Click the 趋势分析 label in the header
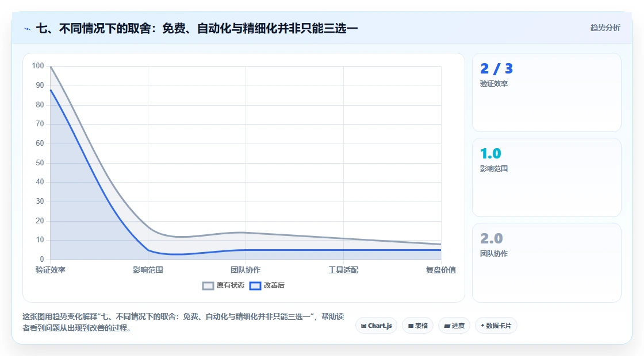 click(605, 28)
